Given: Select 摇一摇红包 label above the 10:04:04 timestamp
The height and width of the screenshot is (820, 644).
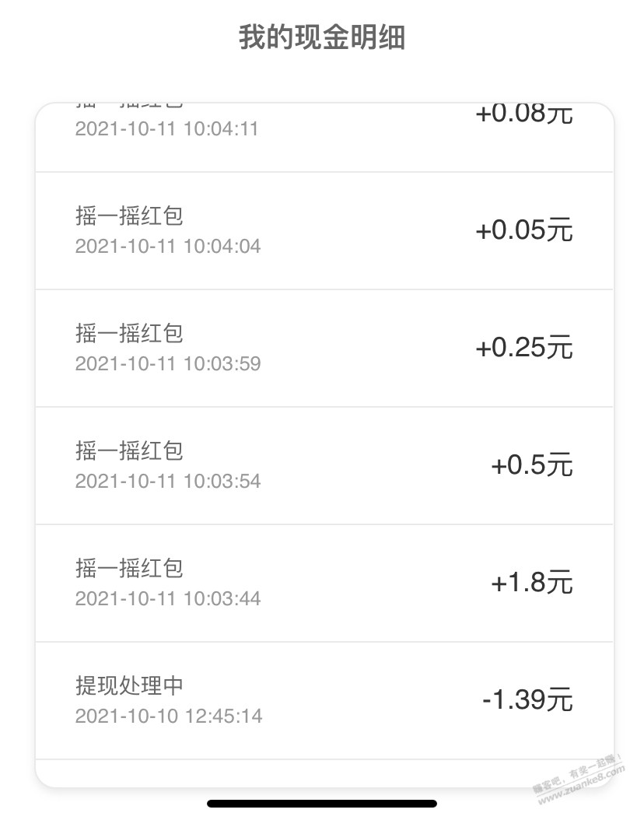Looking at the screenshot, I should pos(129,216).
